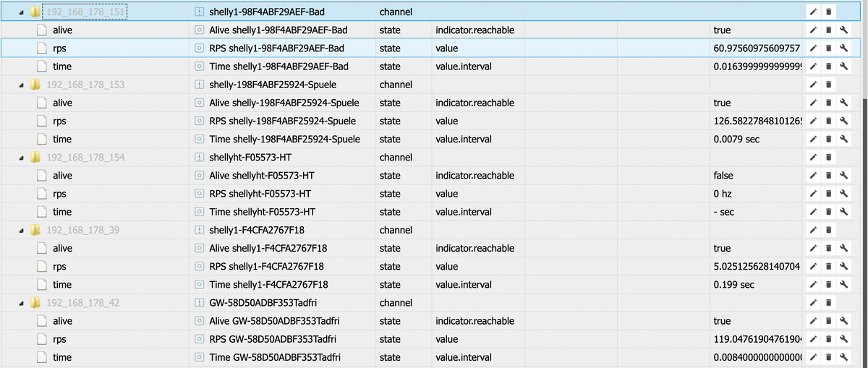Edit the Time shelly1-F4CFA2767F18 state with pencil
This screenshot has width=868, height=368.
[814, 285]
